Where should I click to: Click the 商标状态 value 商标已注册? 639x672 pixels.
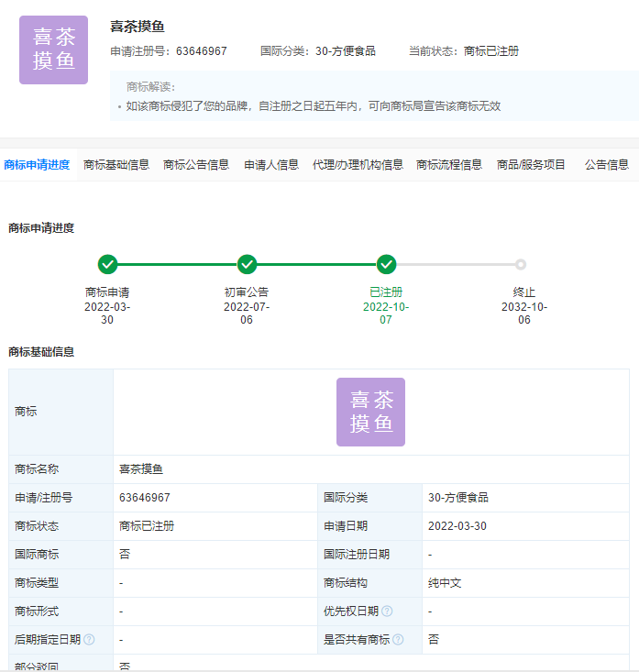coord(147,526)
